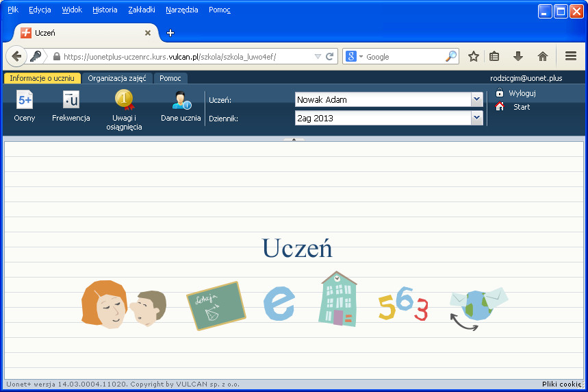
Task: Click the colorful 563 numbers illustration
Action: pos(403,304)
